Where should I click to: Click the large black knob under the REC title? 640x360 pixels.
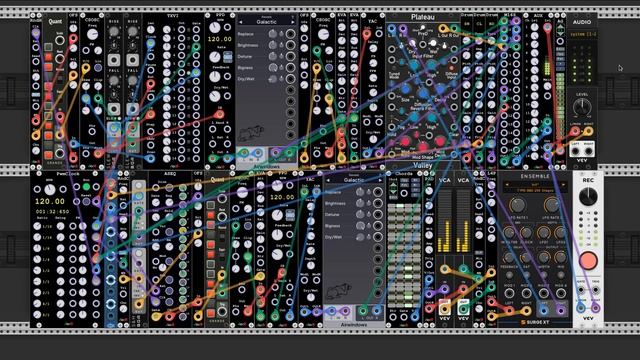[x=588, y=197]
